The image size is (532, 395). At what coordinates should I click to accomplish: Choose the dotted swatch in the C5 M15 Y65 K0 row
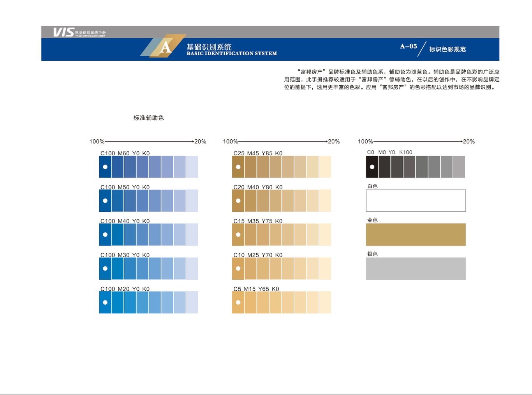[238, 302]
